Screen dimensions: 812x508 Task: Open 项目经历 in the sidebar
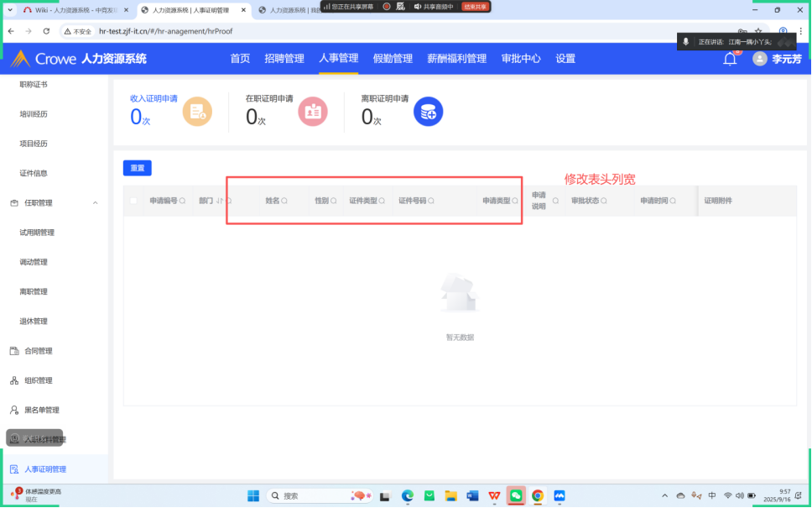[x=34, y=144]
